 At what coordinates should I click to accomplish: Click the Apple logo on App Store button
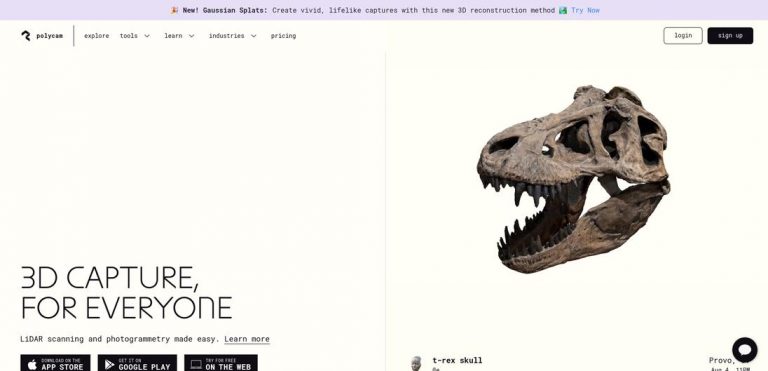click(32, 364)
